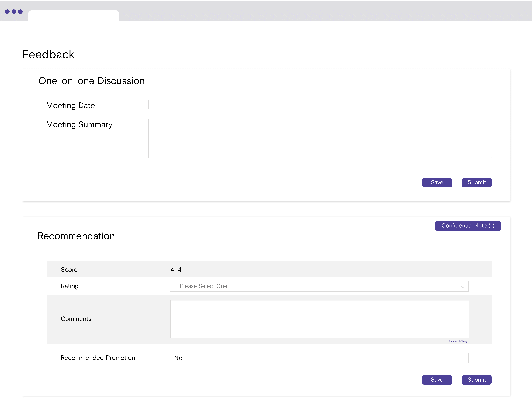The width and height of the screenshot is (532, 411).
Task: Click the Recommended Promotion field showing No
Action: coord(319,358)
